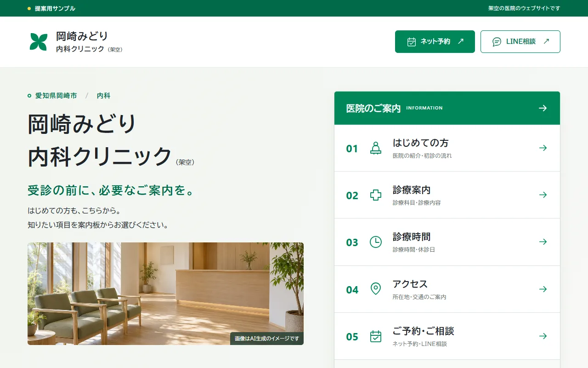Screen dimensions: 588x368
Task: Click the 岡崎みどり clinic name in header
Action: pos(82,36)
